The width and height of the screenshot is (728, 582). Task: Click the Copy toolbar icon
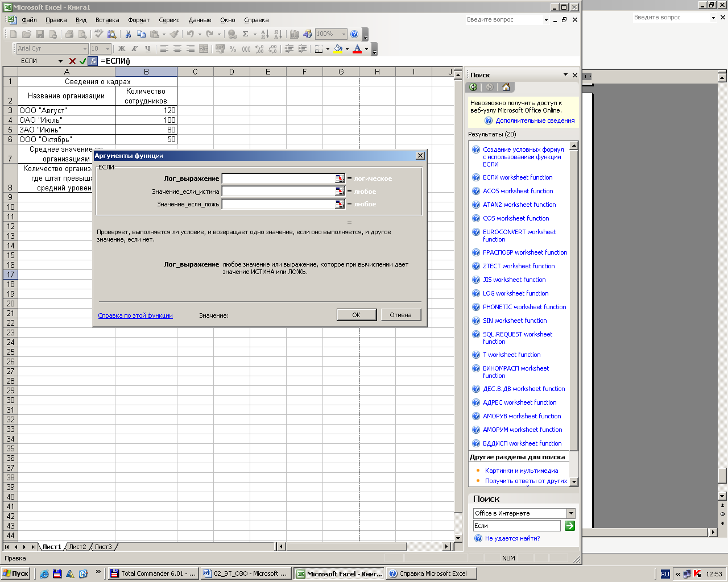142,34
